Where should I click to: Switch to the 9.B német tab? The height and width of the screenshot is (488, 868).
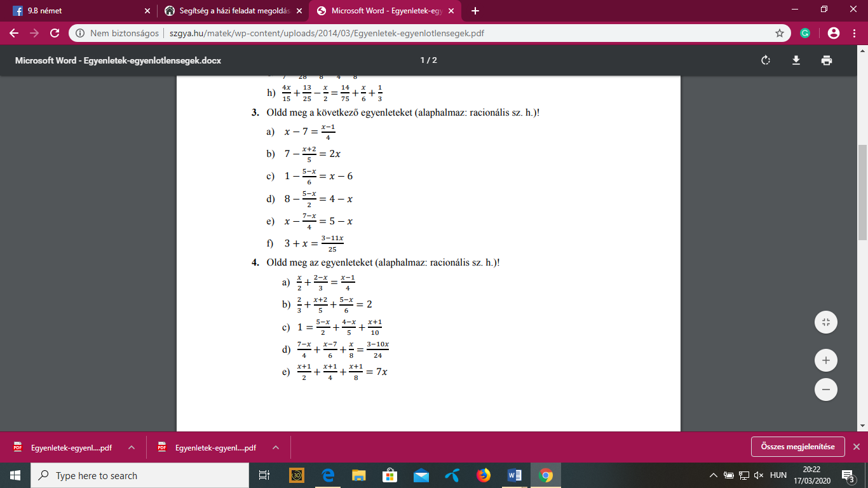(x=80, y=11)
